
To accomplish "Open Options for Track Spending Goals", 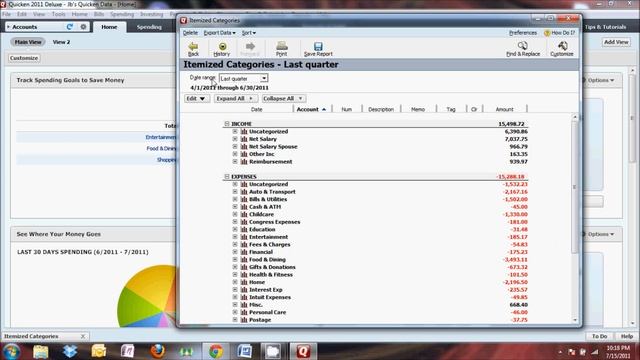I will click(x=600, y=80).
